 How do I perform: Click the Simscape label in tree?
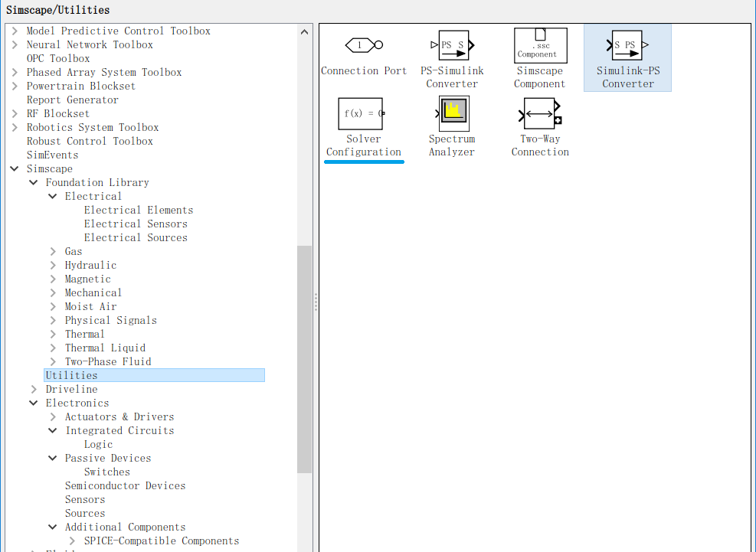[x=49, y=168]
